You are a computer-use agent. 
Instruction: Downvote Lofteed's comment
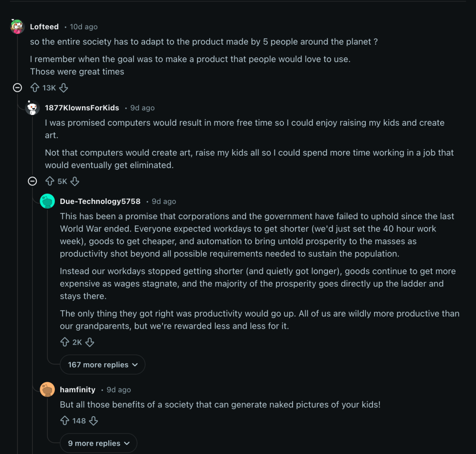pyautogui.click(x=64, y=88)
